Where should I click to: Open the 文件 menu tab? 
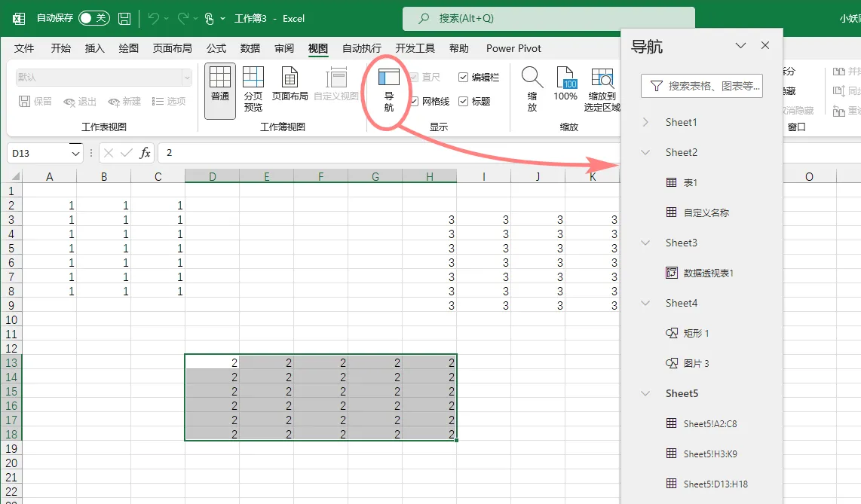[x=24, y=48]
